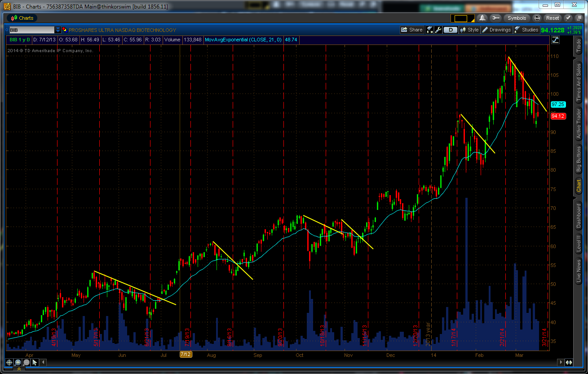
Task: Click the BIB 1 y D chart label
Action: [19, 40]
